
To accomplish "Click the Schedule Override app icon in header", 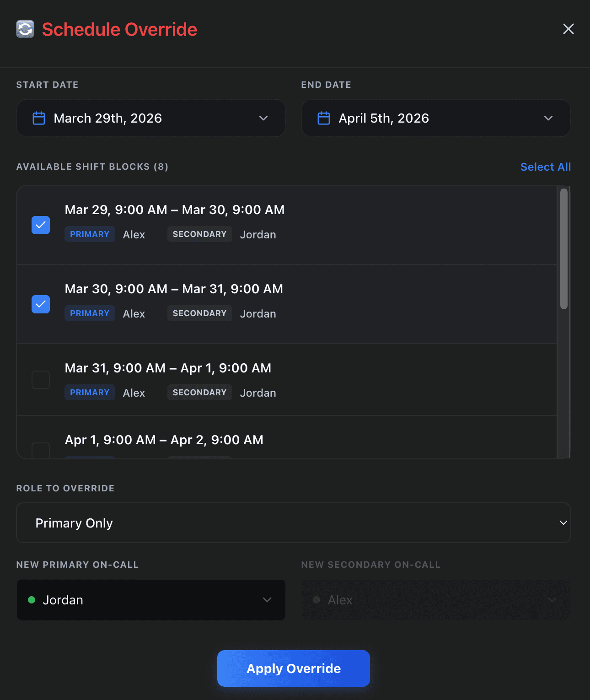I will pyautogui.click(x=25, y=29).
